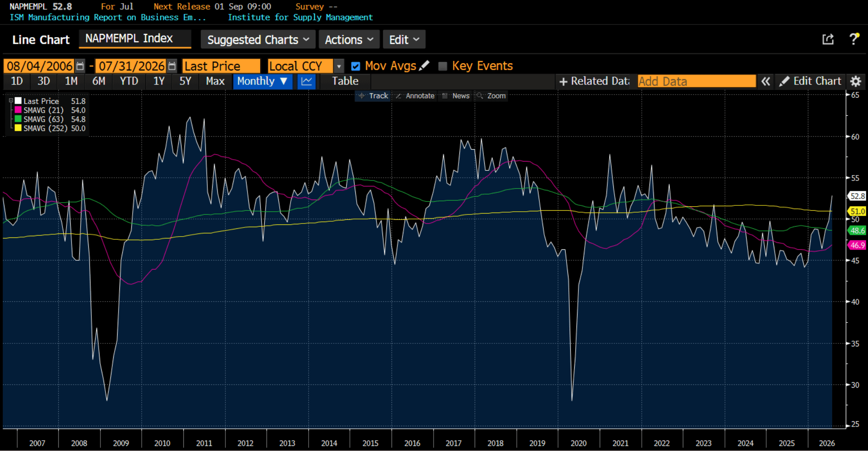Viewport: 868px width, 451px height.
Task: Click the white Last Price legend swatch
Action: (18, 101)
